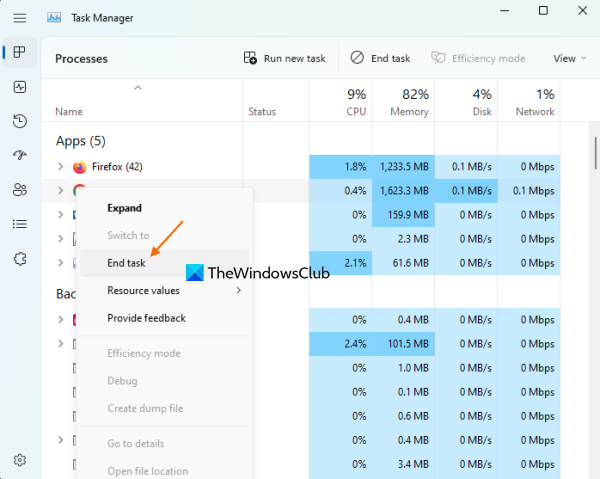Open the Performance page in the sidebar
The image size is (600, 479).
pos(20,87)
